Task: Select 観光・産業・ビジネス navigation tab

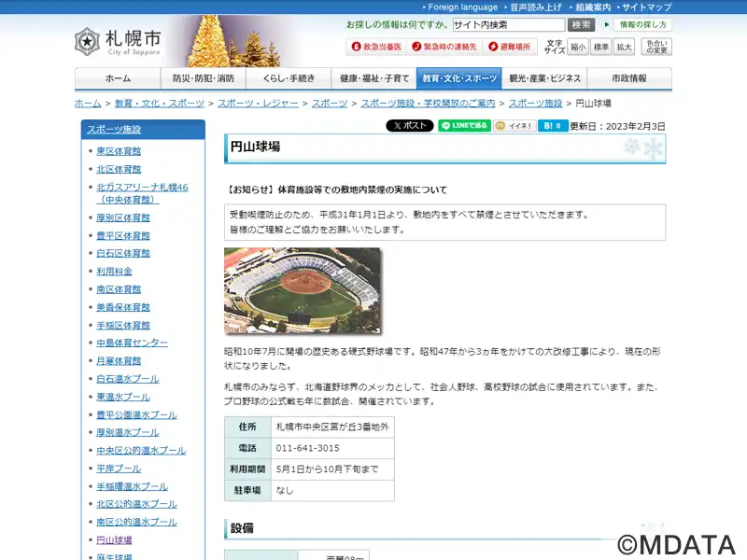Action: coord(547,78)
